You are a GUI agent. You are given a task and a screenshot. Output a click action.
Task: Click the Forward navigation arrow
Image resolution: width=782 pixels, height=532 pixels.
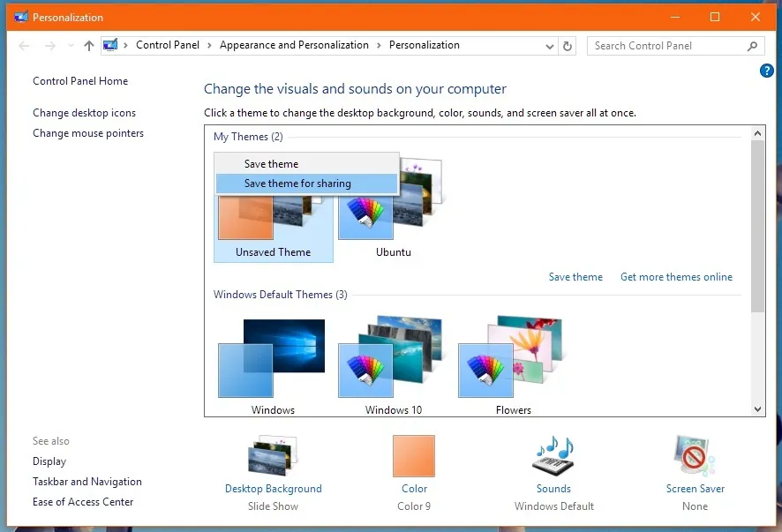click(x=50, y=46)
